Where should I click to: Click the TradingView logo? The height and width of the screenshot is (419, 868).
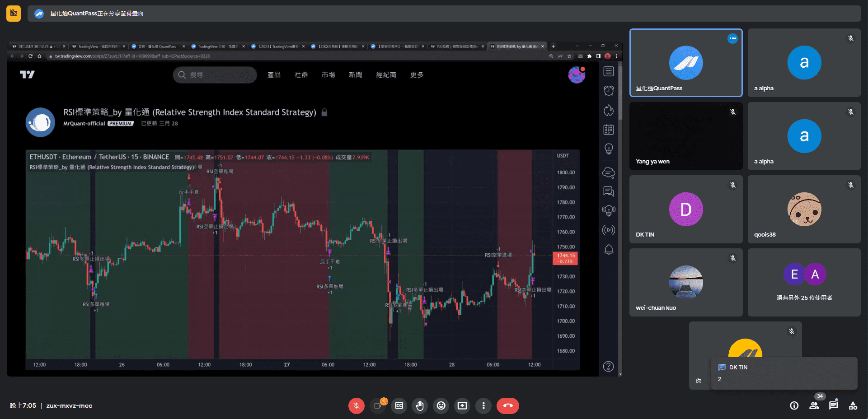pos(27,74)
